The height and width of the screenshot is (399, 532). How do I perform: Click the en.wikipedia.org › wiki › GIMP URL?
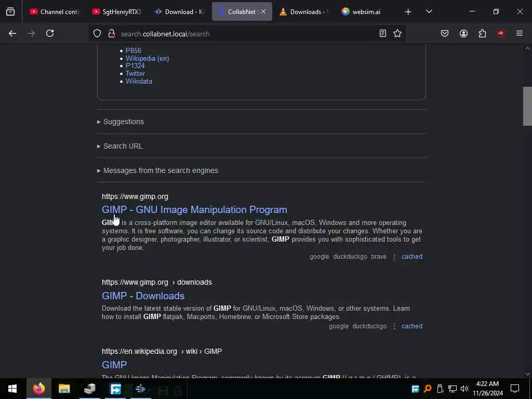162,352
